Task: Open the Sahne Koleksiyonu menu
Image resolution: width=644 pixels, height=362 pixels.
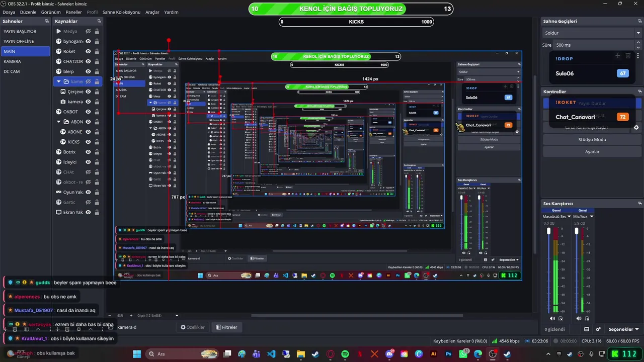Action: (x=121, y=12)
